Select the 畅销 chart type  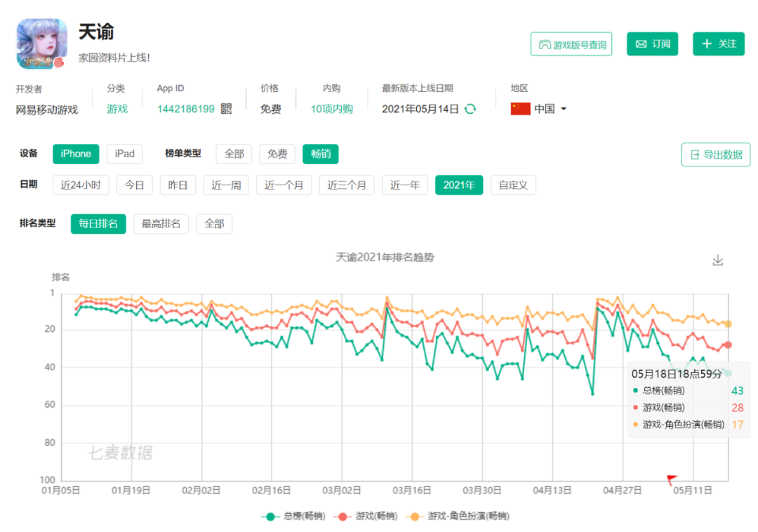pyautogui.click(x=321, y=154)
